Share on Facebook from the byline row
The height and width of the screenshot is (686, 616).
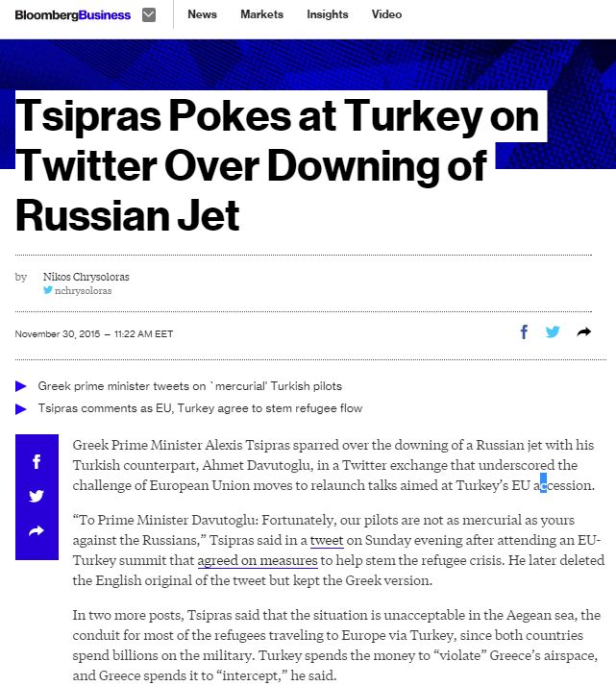524,332
